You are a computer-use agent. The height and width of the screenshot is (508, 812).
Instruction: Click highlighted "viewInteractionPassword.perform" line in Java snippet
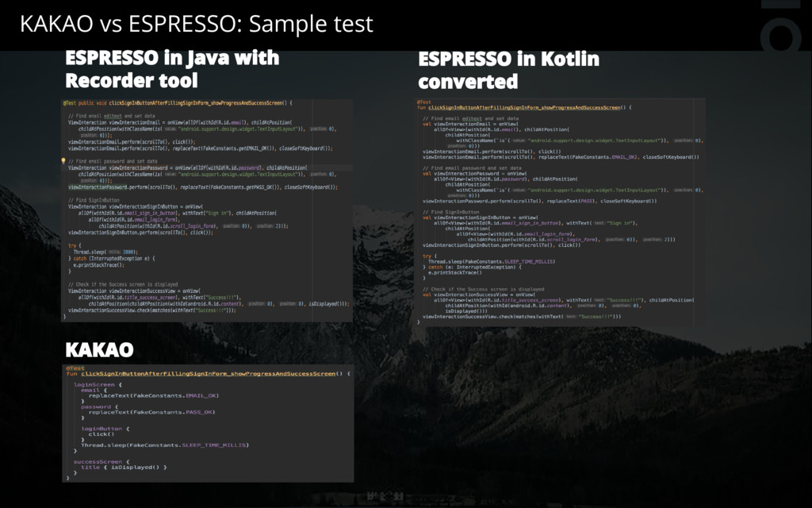(202, 187)
